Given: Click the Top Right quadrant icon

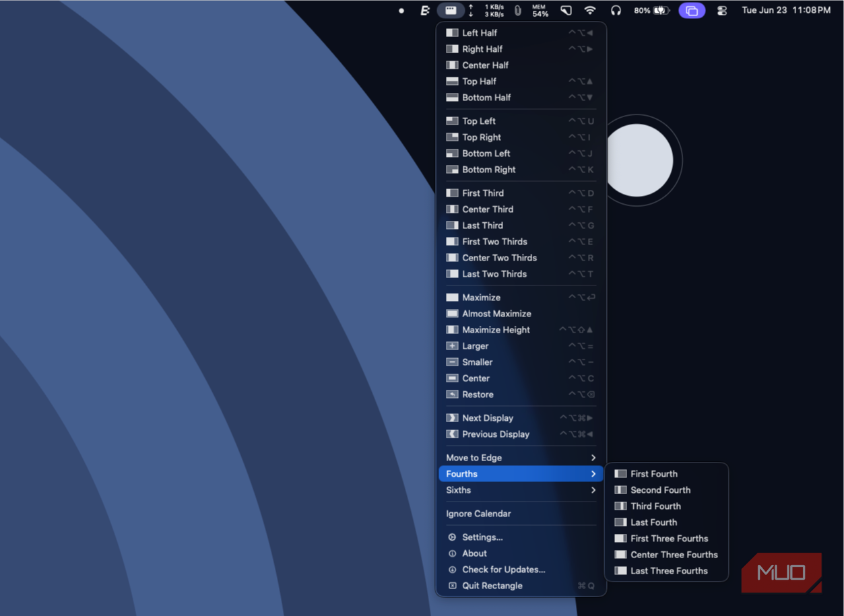Looking at the screenshot, I should (x=452, y=137).
